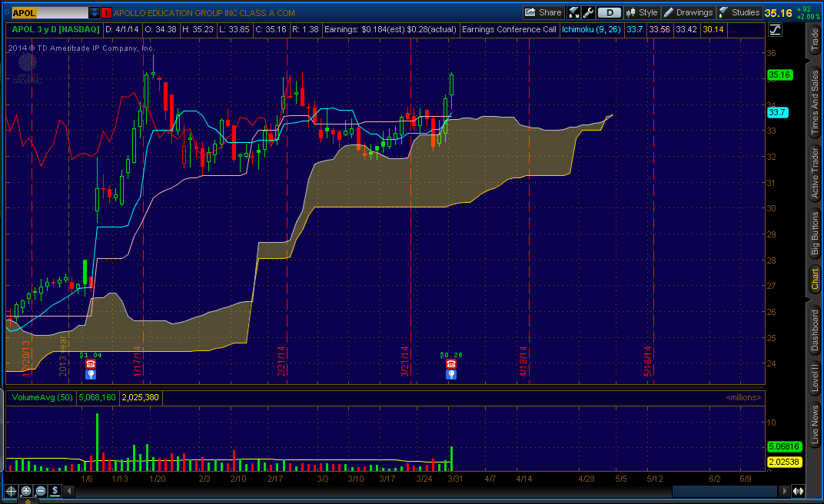Image resolution: width=824 pixels, height=504 pixels.
Task: Click the cyan 33.7 price bubble
Action: tap(777, 112)
